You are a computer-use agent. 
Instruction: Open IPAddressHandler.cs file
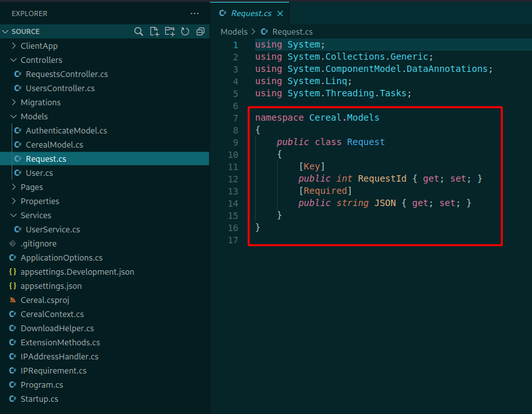[x=105, y=357]
